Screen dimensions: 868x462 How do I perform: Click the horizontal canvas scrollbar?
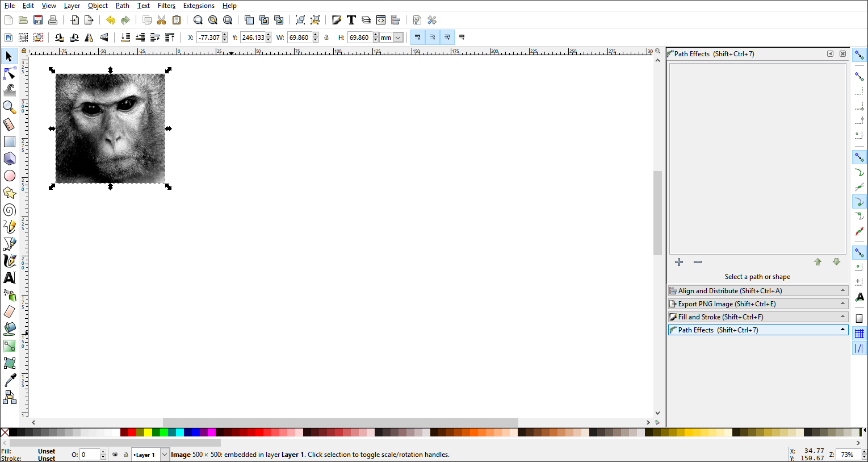click(x=341, y=422)
